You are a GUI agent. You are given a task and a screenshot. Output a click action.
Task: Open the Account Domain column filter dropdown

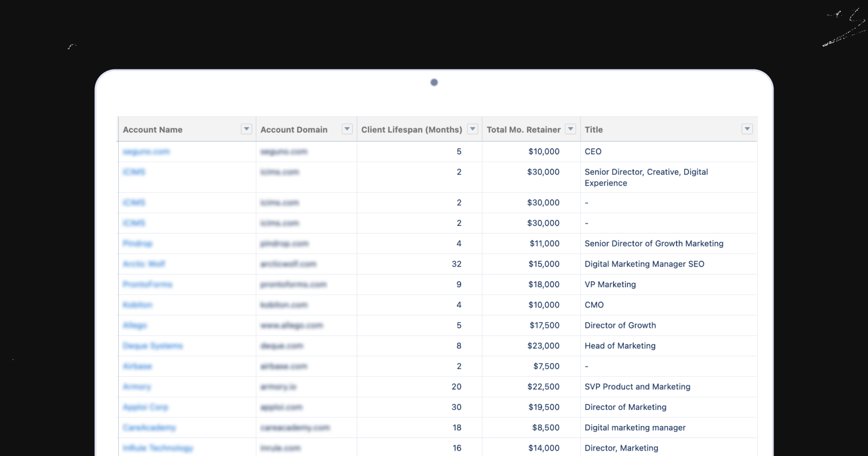tap(347, 129)
